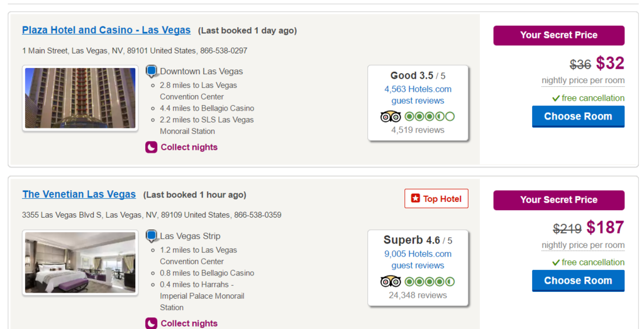Click Your Secret Price banner for The Venetian
The height and width of the screenshot is (329, 644).
[559, 200]
